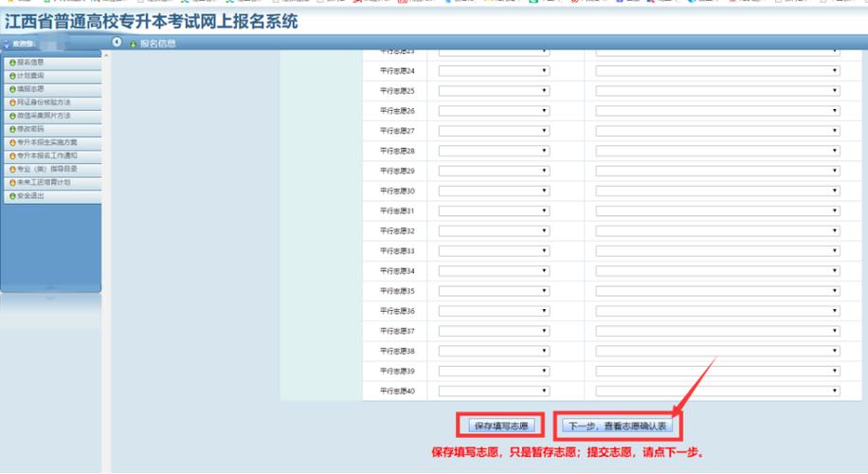Open the left dropdown for 平行志愿40

pyautogui.click(x=494, y=391)
